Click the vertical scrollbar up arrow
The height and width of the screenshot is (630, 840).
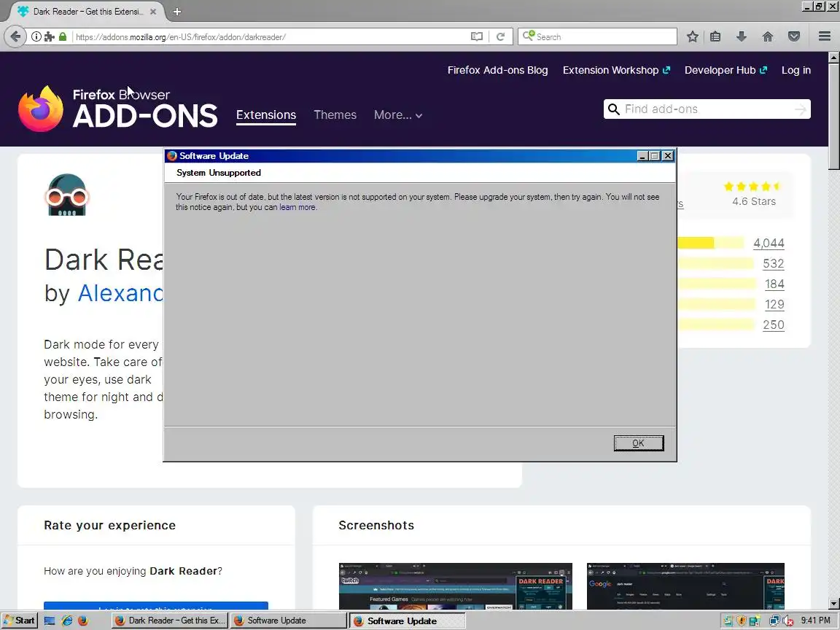pyautogui.click(x=833, y=57)
